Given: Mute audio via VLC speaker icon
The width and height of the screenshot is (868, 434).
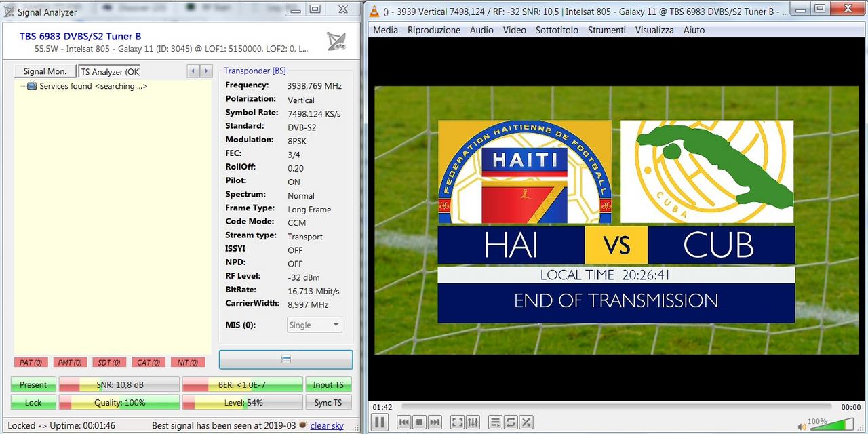Looking at the screenshot, I should pos(802,426).
